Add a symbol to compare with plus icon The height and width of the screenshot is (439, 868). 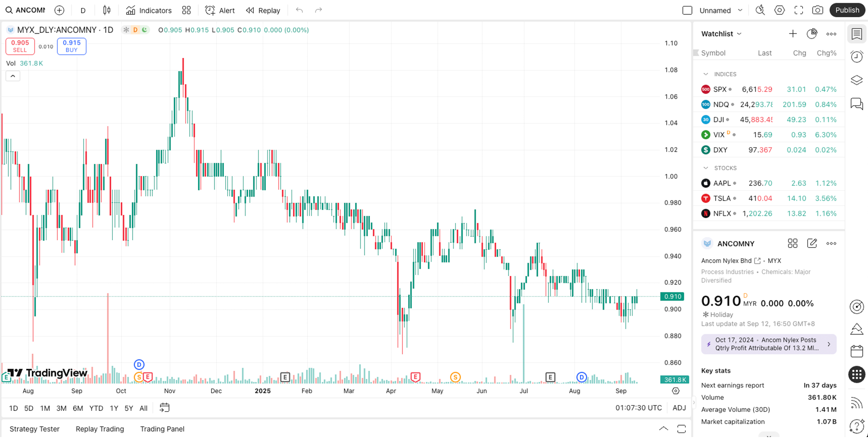pyautogui.click(x=59, y=10)
